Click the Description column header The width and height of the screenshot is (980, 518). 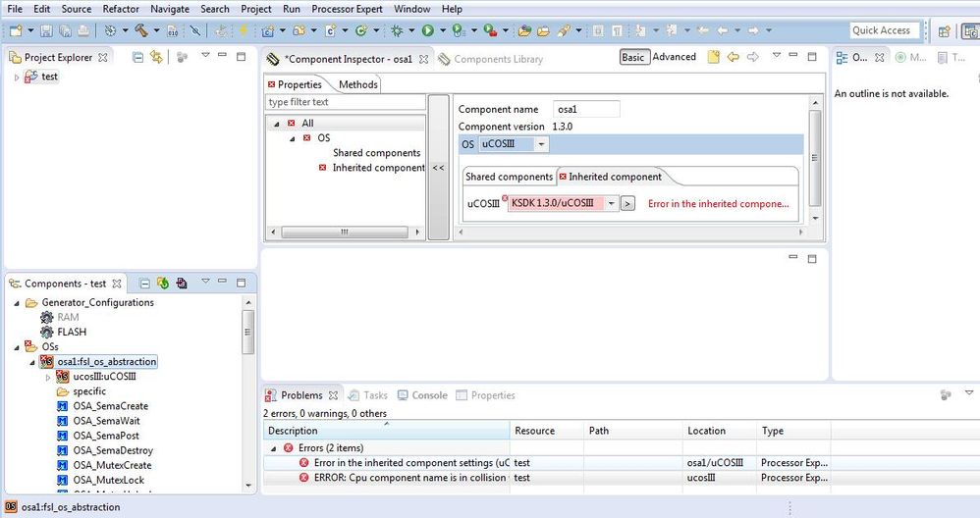tap(386, 431)
